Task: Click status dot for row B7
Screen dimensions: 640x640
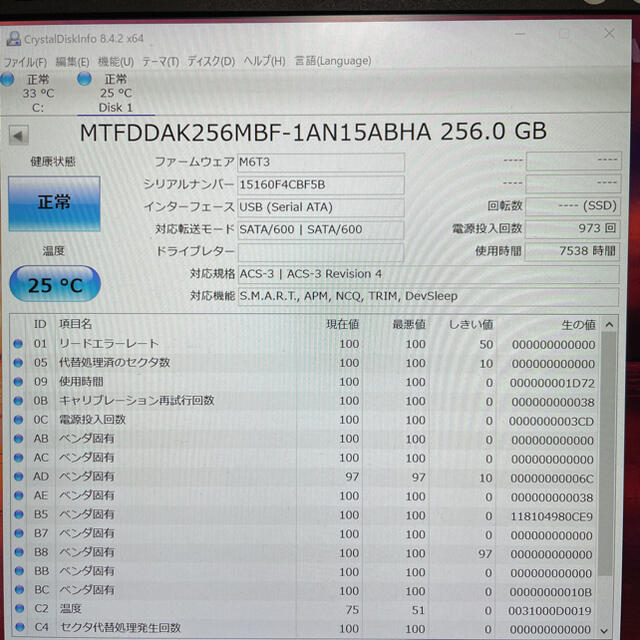Action: 19,533
